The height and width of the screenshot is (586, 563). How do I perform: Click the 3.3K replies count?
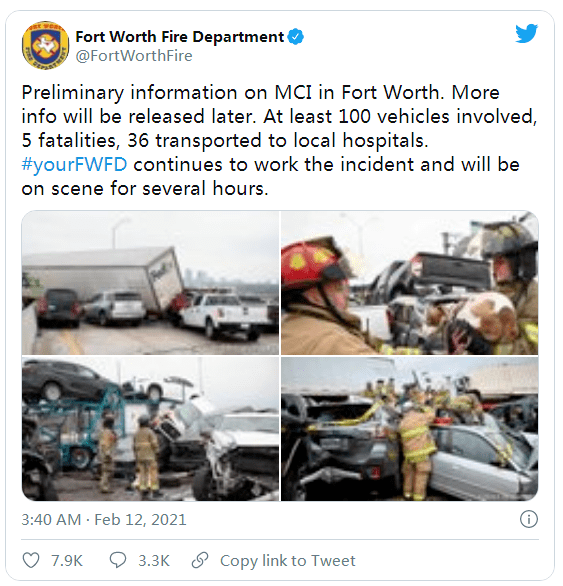tap(154, 561)
